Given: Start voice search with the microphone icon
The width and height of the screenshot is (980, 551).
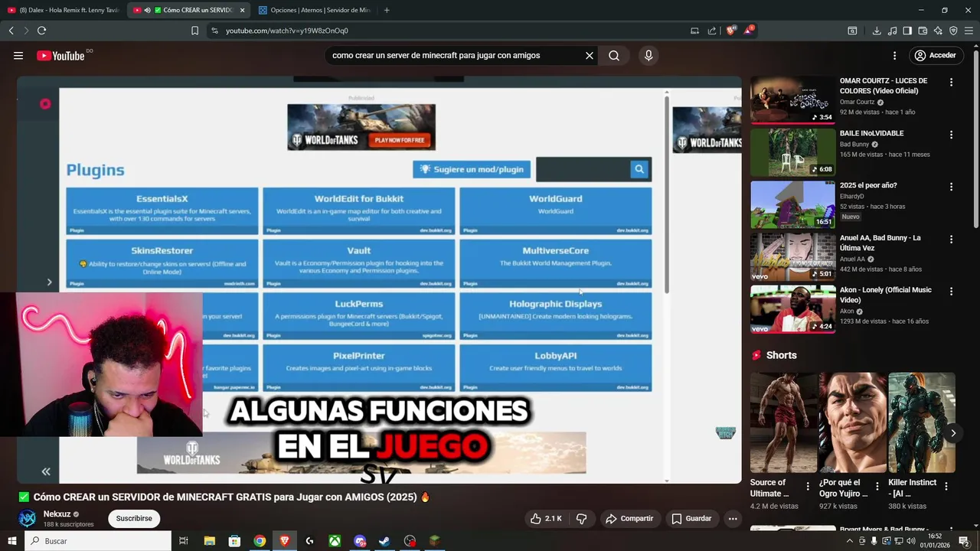Looking at the screenshot, I should (648, 56).
